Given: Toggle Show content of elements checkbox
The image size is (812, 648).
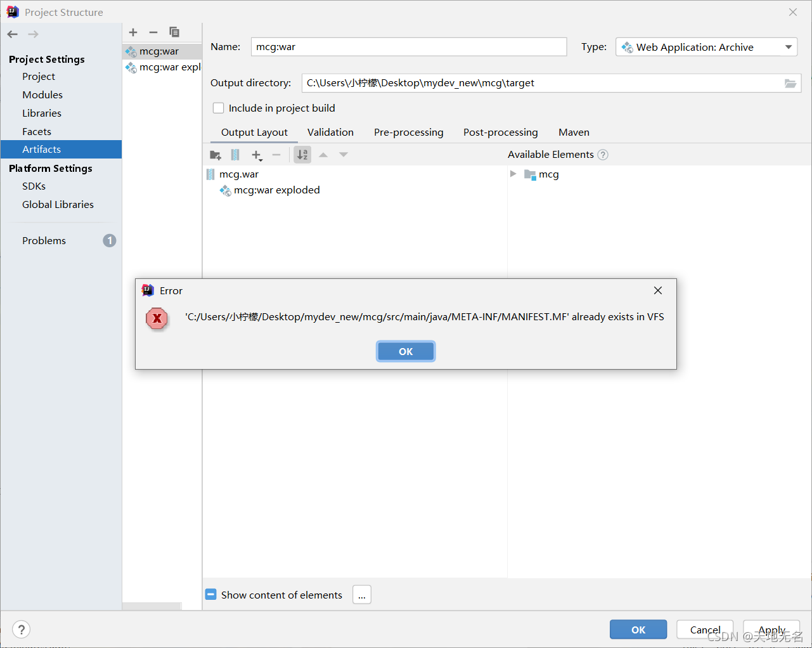Looking at the screenshot, I should click(211, 595).
